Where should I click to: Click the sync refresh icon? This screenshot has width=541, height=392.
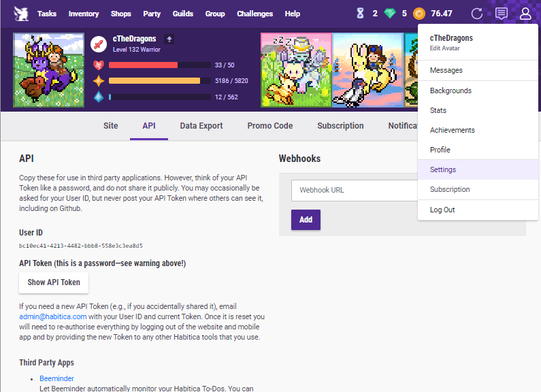[x=477, y=14]
